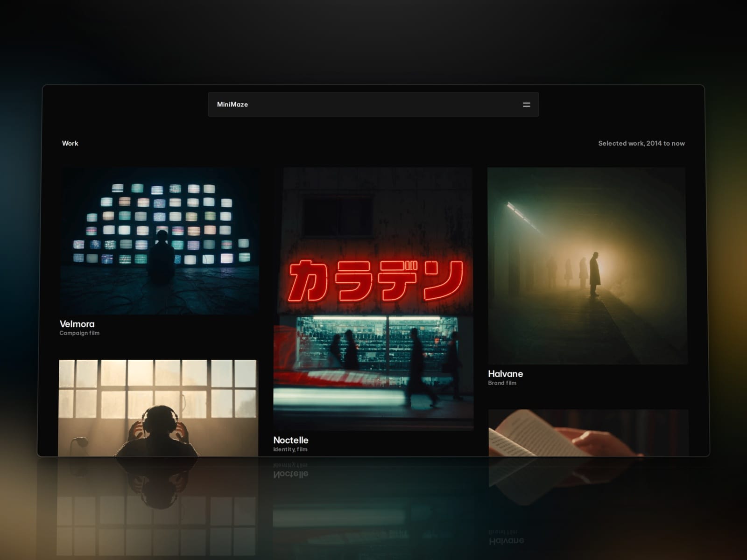The image size is (747, 560).
Task: Click Selected work, 2014 to now text
Action: click(x=641, y=143)
